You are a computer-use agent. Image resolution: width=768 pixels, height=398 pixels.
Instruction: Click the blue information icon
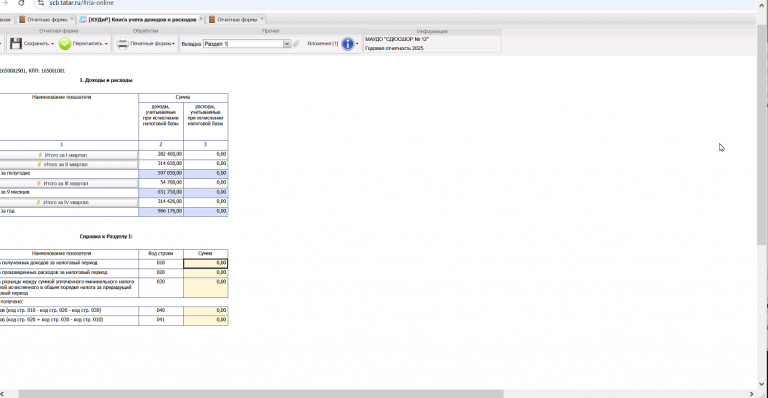pos(347,44)
